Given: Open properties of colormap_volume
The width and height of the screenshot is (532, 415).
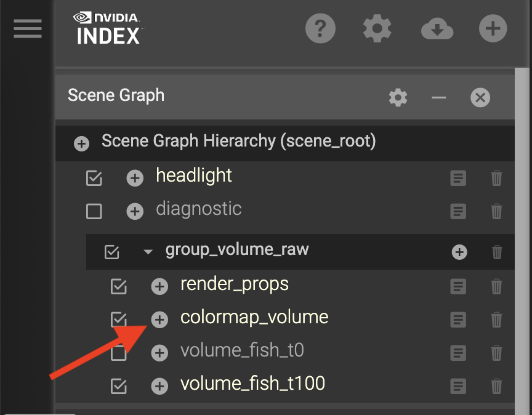Looking at the screenshot, I should (458, 320).
